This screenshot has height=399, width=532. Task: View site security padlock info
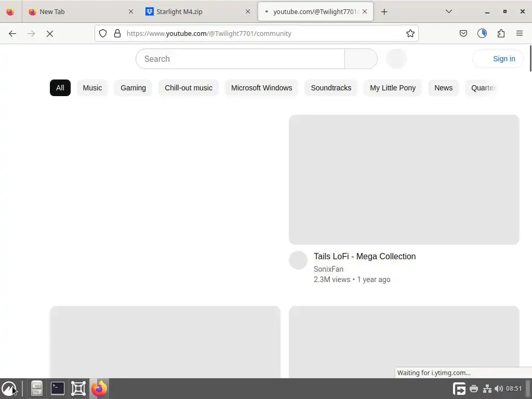(x=117, y=33)
